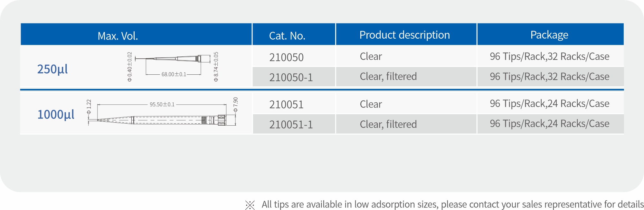
Task: Click the Product description column header
Action: 404,35
